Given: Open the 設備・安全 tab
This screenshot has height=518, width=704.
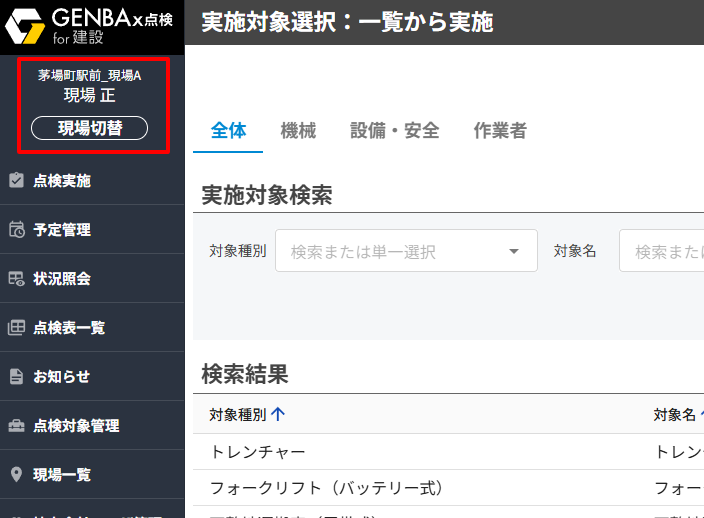Looking at the screenshot, I should [x=394, y=131].
